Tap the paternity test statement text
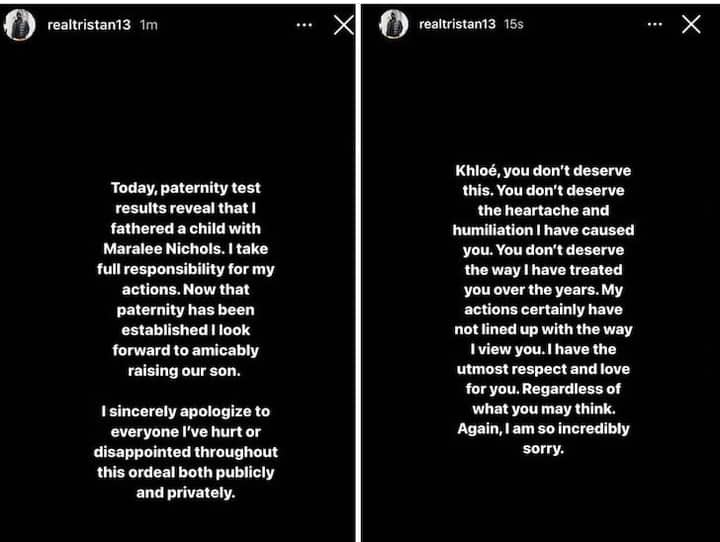720x542 pixels. pyautogui.click(x=186, y=279)
